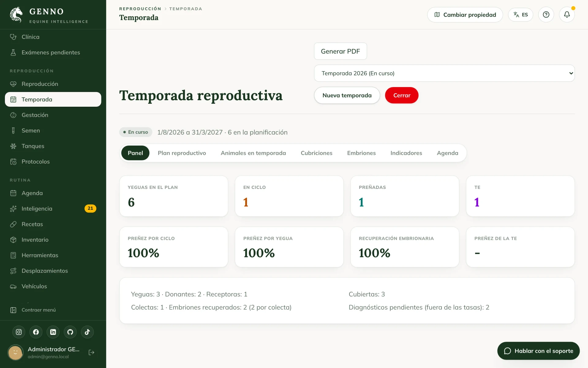Open the Cubriciones tab
Screen dimensions: 588x368
(x=316, y=153)
